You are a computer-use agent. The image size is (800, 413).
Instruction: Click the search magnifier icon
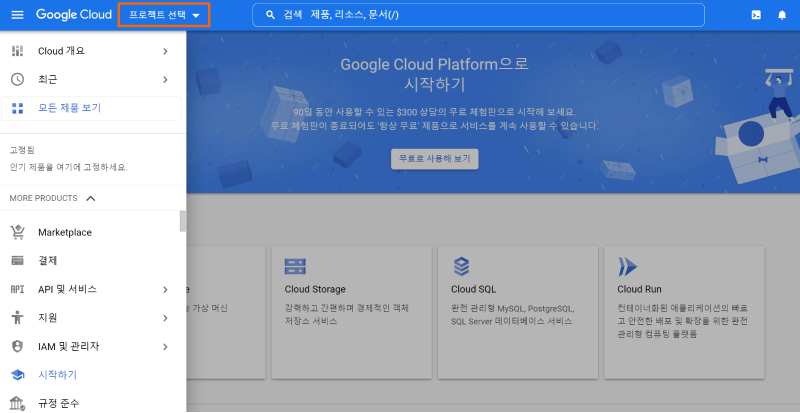click(271, 15)
